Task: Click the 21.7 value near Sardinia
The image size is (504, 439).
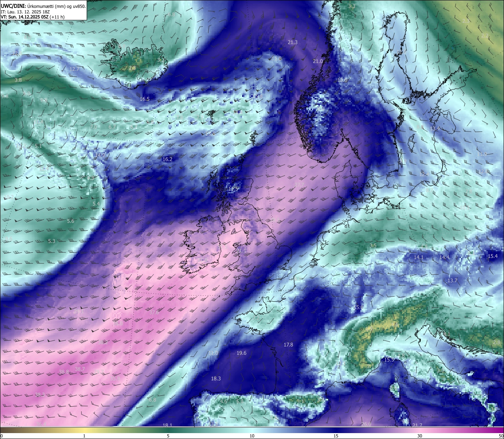Action: pos(417,425)
